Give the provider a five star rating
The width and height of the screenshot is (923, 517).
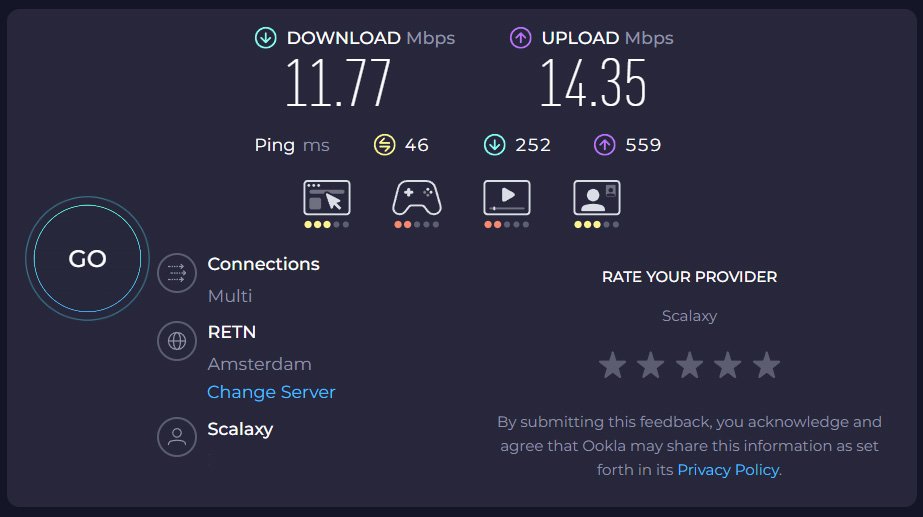pos(766,366)
